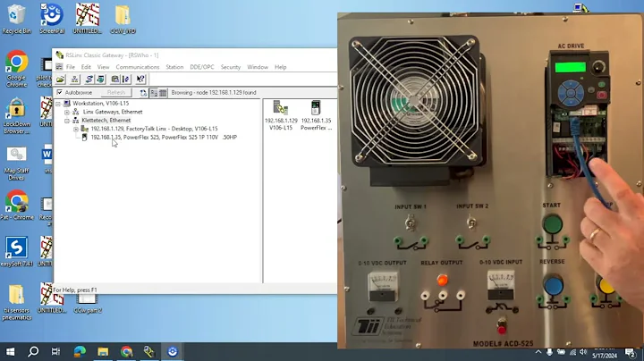The image size is (644, 361).
Task: Select row '192.168.1.35, PowerFlex 525'
Action: point(164,138)
